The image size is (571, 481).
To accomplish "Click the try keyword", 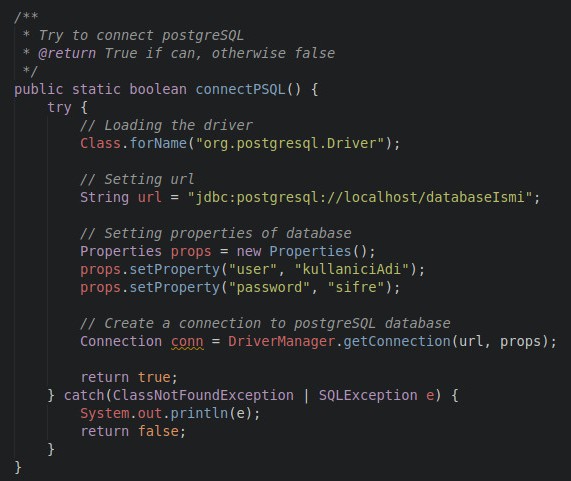I will [59, 108].
